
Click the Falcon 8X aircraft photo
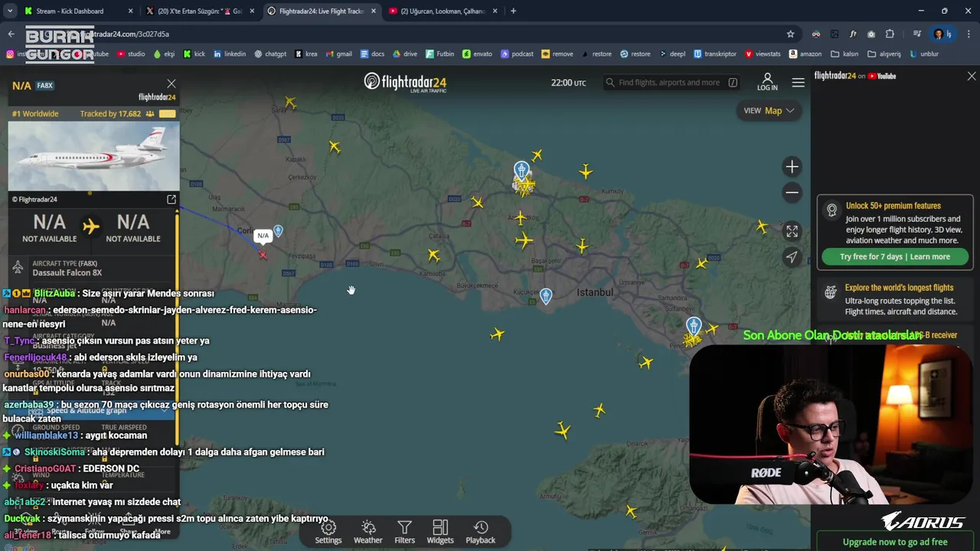[x=93, y=156]
